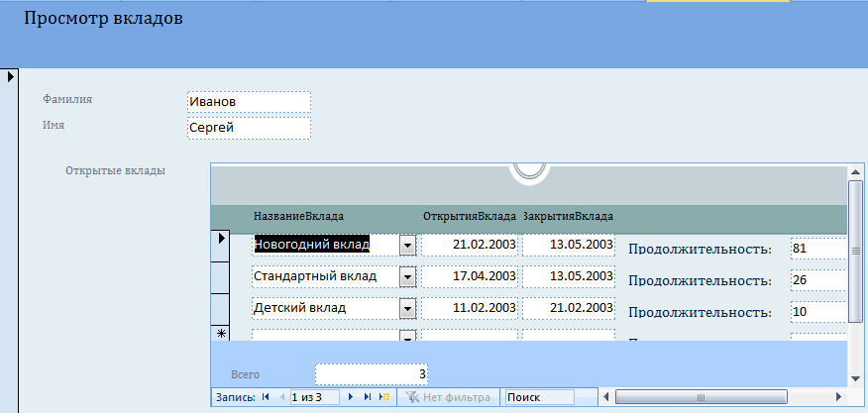
Task: Open dropdown for Детский вклад
Action: (x=407, y=308)
